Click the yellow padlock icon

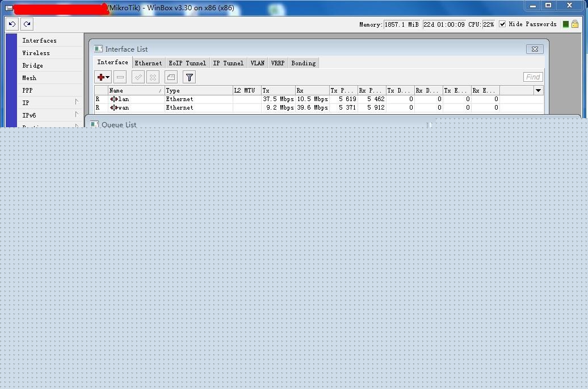point(575,24)
